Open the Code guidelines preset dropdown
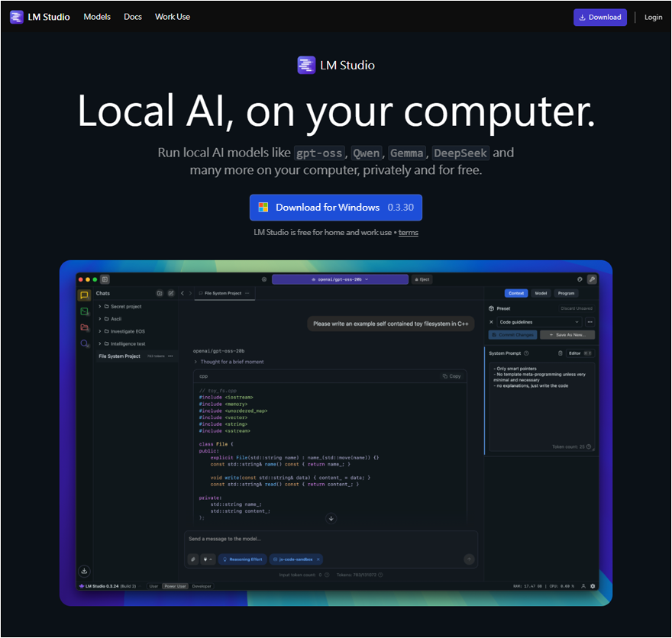672x638 pixels. pos(539,322)
